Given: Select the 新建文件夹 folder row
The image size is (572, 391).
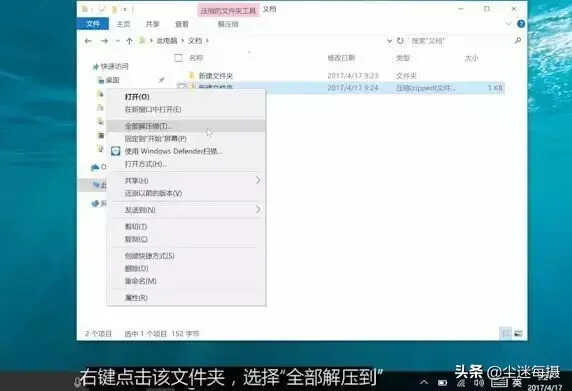Looking at the screenshot, I should coord(339,76).
